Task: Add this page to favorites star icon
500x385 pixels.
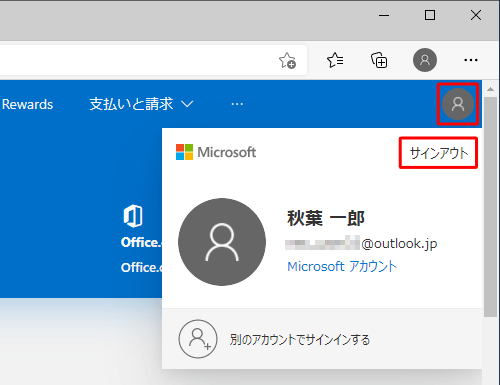Action: point(287,61)
